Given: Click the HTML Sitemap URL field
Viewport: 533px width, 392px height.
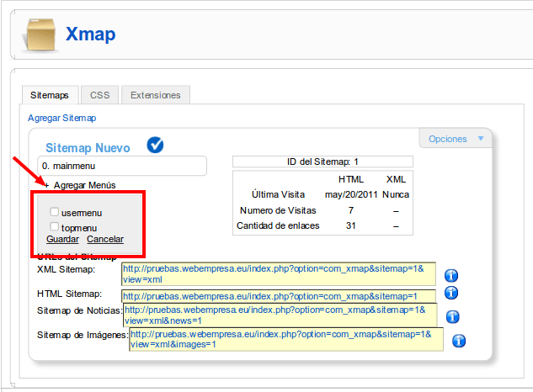Looking at the screenshot, I should click(279, 296).
